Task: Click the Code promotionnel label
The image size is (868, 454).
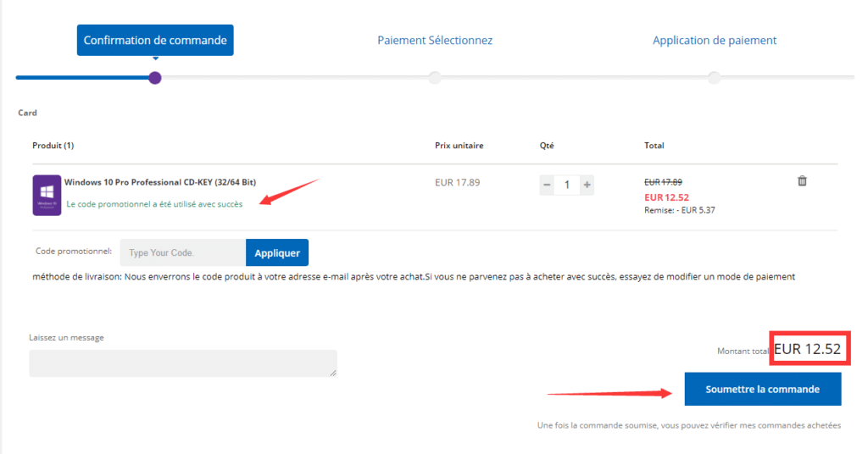Action: pyautogui.click(x=74, y=251)
